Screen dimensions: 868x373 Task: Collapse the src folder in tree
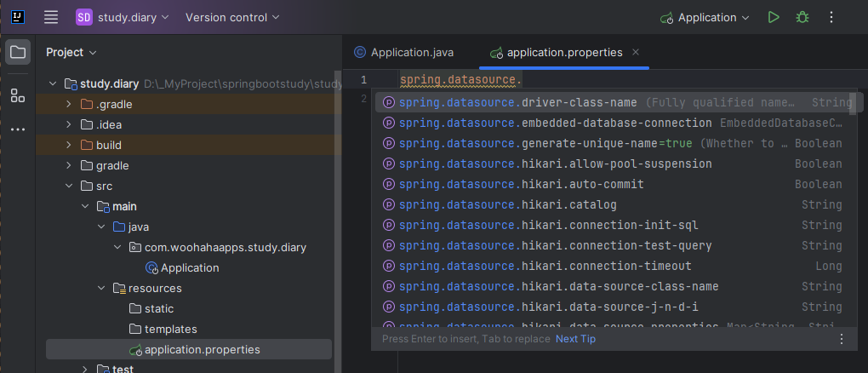point(70,186)
